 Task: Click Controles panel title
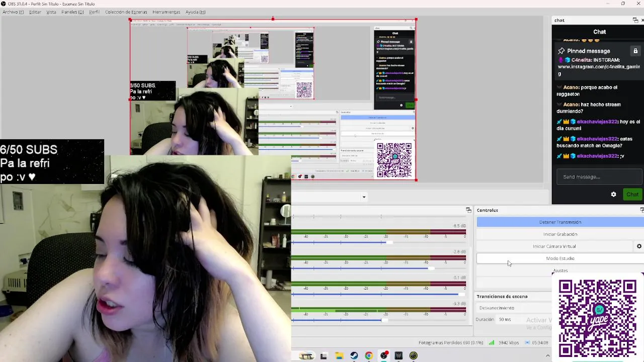(487, 210)
